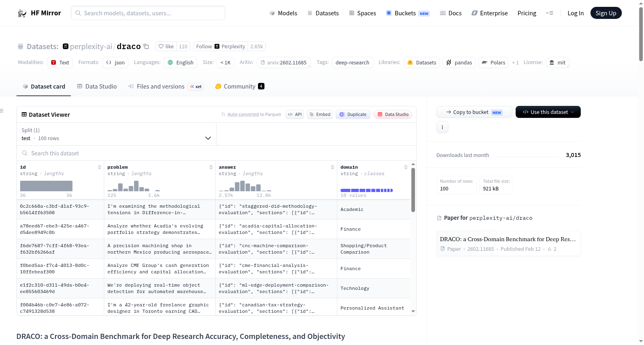Click the down arrow of viewer scrollbar
This screenshot has height=345, width=644.
click(413, 311)
